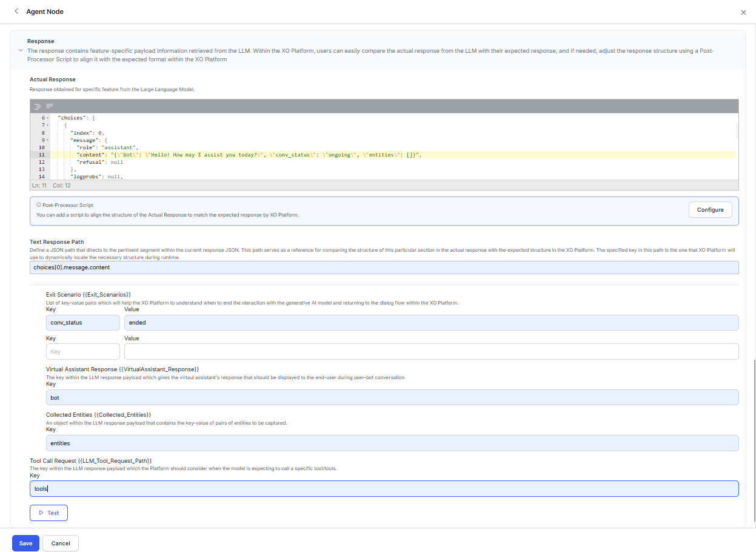
Task: Click the empty exit scenario Key field
Action: pos(83,352)
